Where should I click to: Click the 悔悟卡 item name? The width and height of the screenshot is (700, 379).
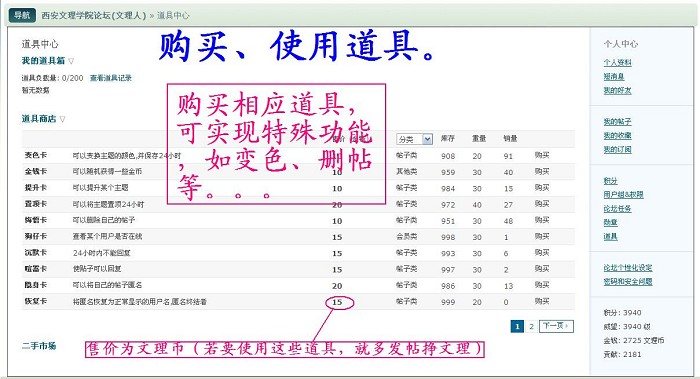[36, 220]
